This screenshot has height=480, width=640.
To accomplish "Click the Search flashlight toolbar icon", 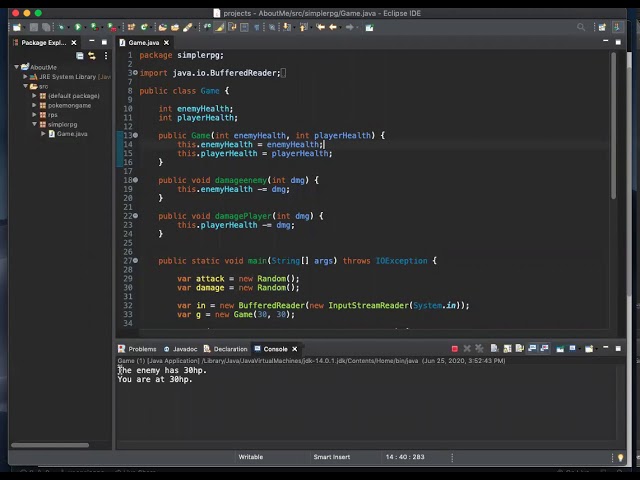I will 187,27.
